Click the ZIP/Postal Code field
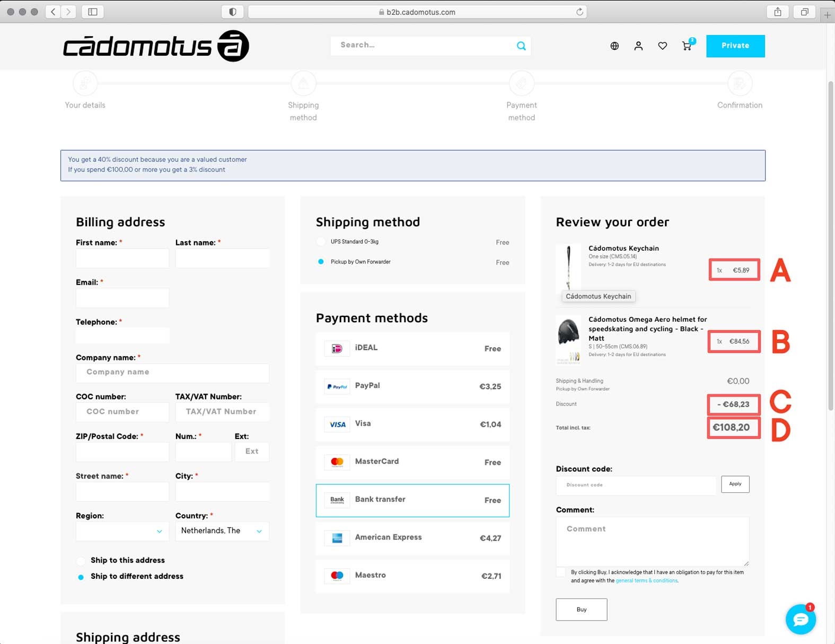The height and width of the screenshot is (644, 835). click(122, 452)
